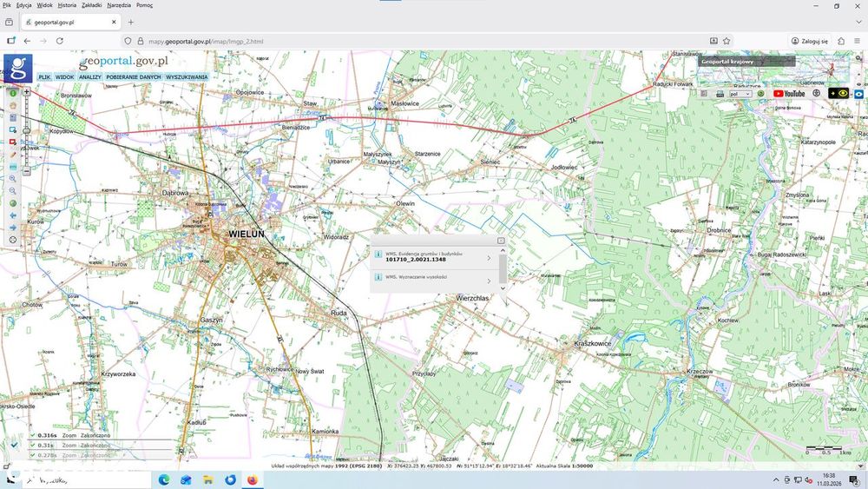Bookmark this page with star icon
Screen dimensions: 868x489
pyautogui.click(x=727, y=41)
